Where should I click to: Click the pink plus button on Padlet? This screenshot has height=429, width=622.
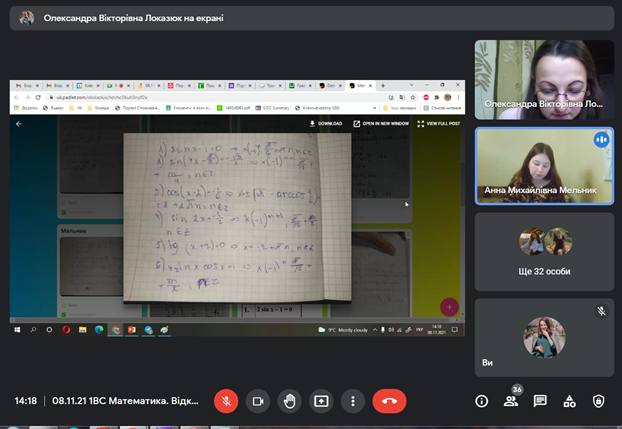pyautogui.click(x=450, y=307)
